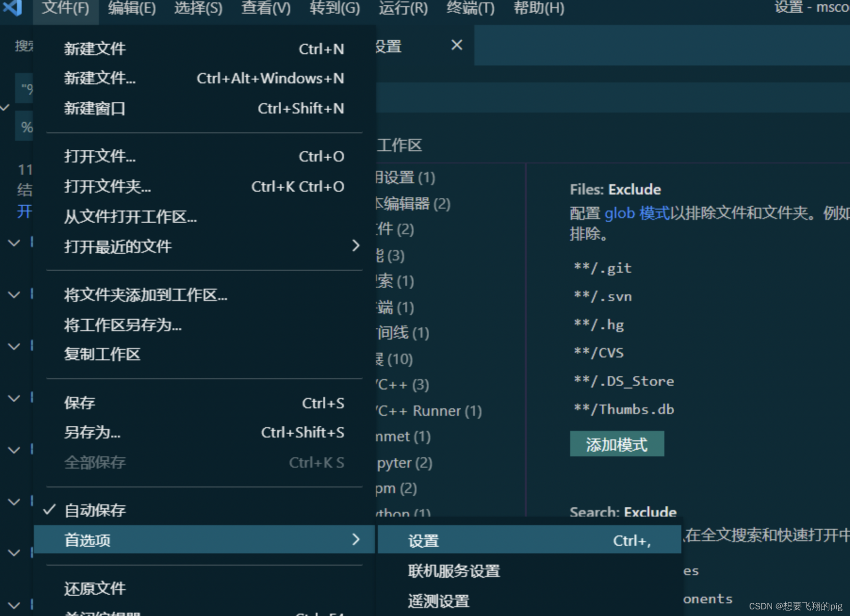Open the 选择(S) menu
The image size is (850, 616).
pos(198,8)
